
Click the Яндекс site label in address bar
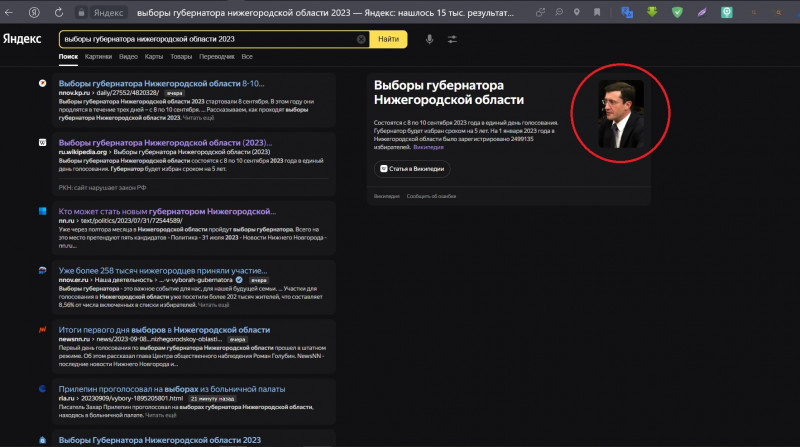(x=108, y=13)
